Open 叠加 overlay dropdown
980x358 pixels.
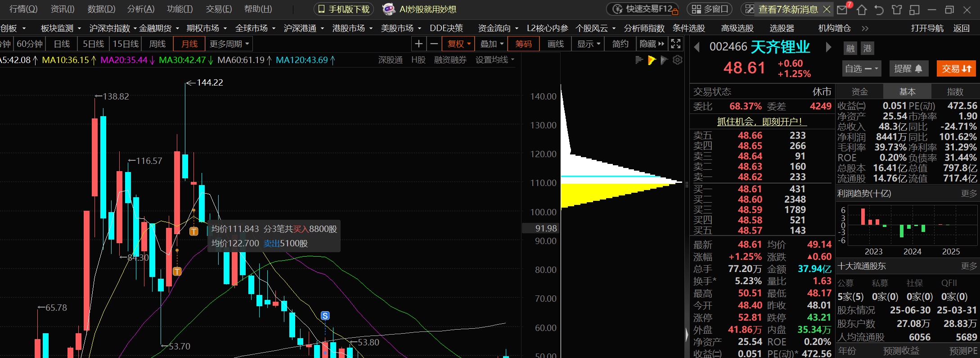click(x=491, y=44)
